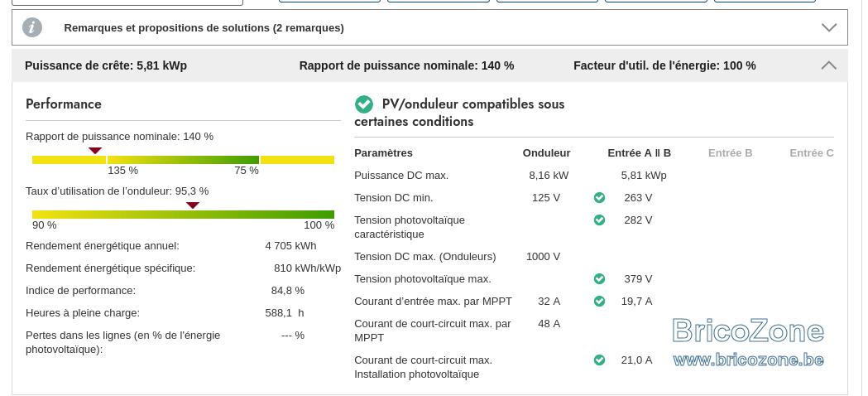
Task: Click the 379 V max photovoltaic voltage
Action: click(638, 279)
